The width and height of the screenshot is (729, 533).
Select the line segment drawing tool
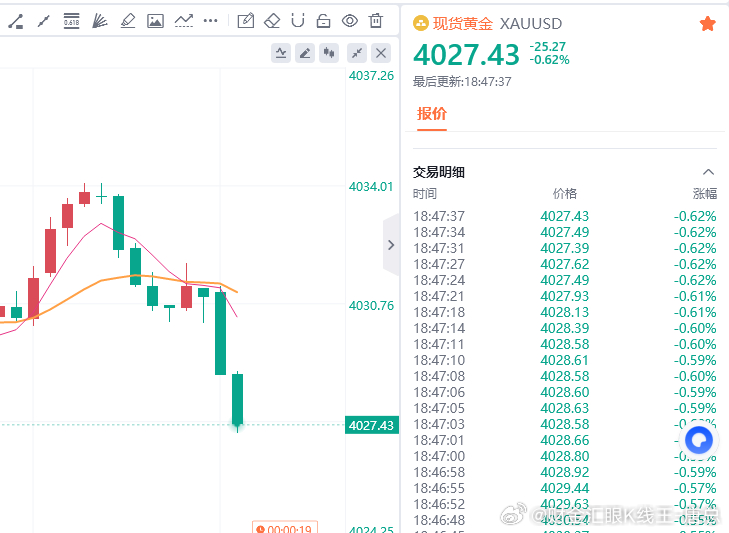tap(16, 21)
